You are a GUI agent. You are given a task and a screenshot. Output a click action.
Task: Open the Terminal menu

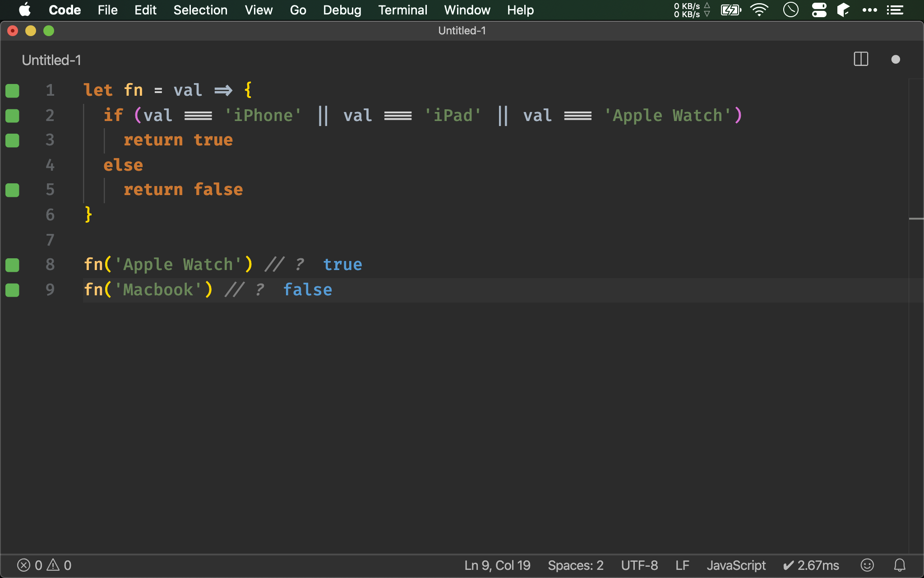(402, 10)
